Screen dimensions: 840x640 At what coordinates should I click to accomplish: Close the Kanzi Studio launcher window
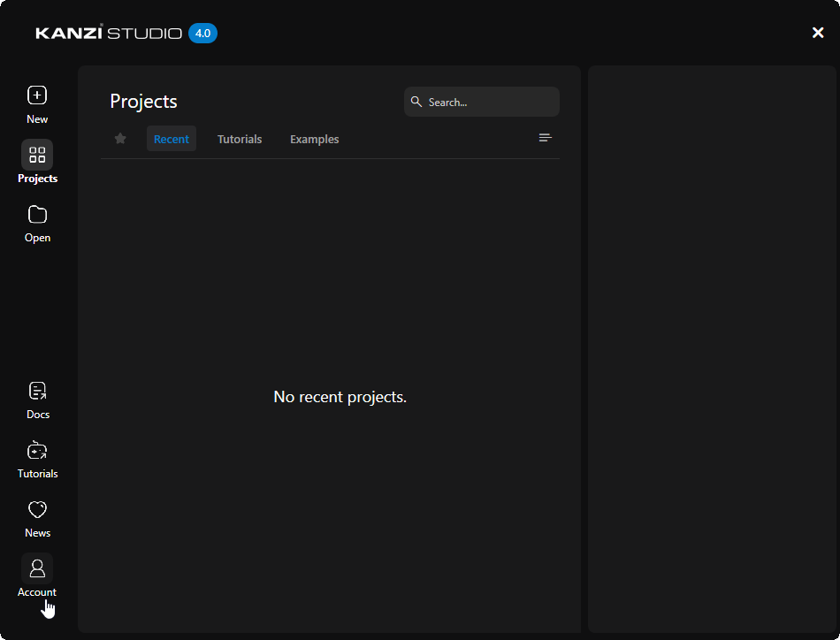click(x=818, y=32)
